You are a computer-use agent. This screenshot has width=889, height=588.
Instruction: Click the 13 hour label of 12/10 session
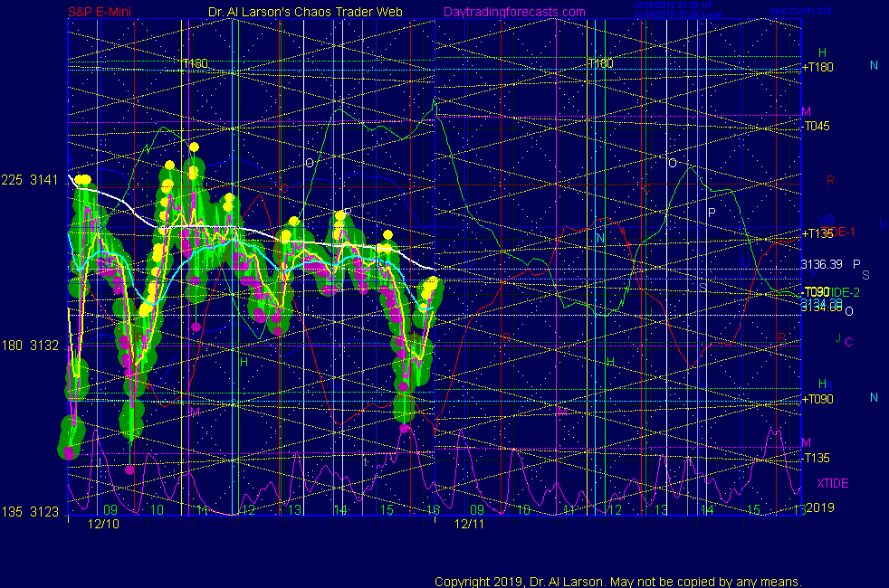tap(294, 510)
